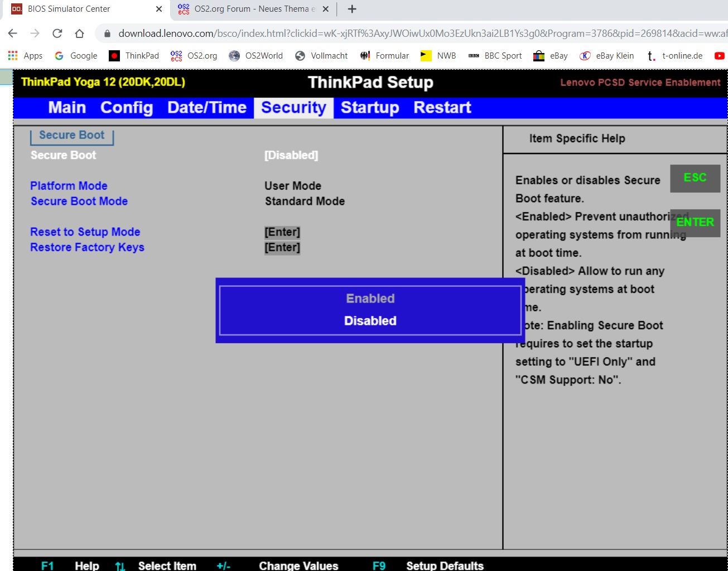Click the address bar URL
728x571 pixels.
[x=422, y=33]
